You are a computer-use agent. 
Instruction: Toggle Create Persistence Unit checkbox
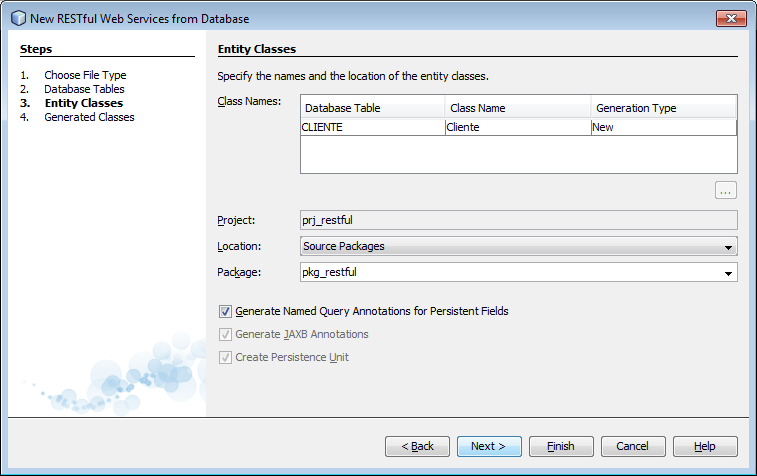pyautogui.click(x=225, y=357)
